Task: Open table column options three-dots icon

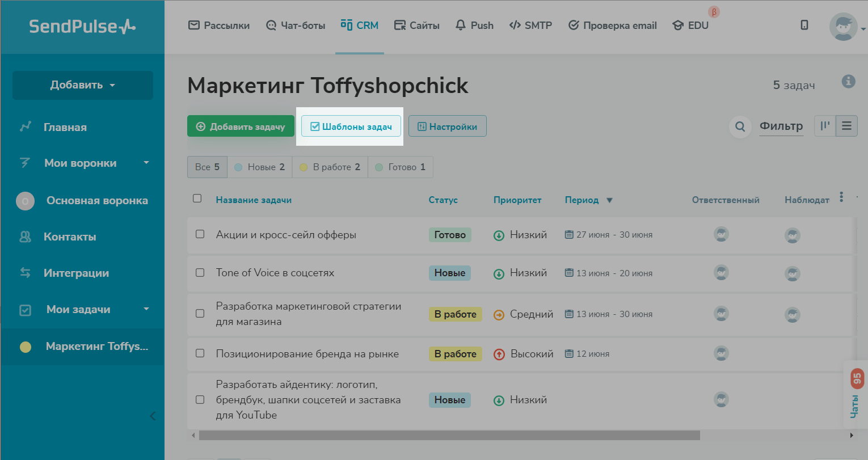Action: point(841,197)
